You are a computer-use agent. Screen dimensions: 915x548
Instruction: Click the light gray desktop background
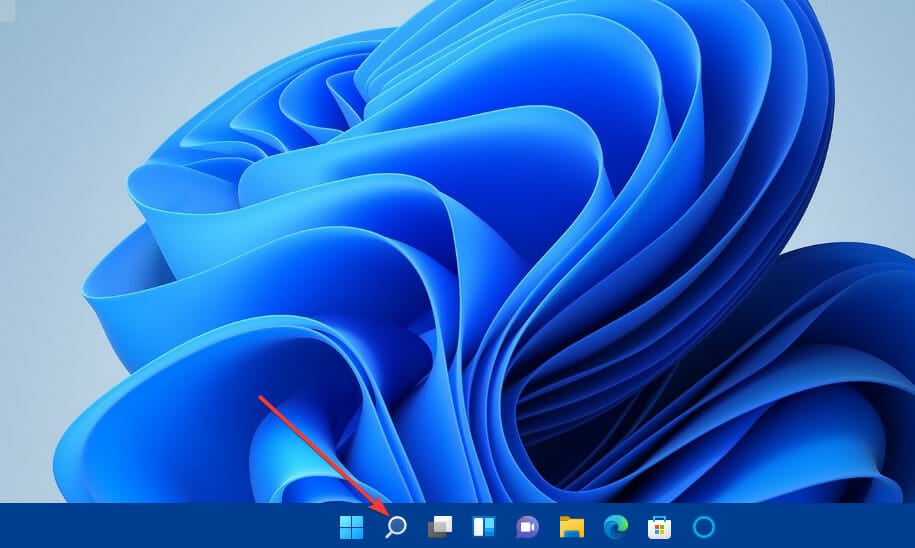tap(60, 100)
